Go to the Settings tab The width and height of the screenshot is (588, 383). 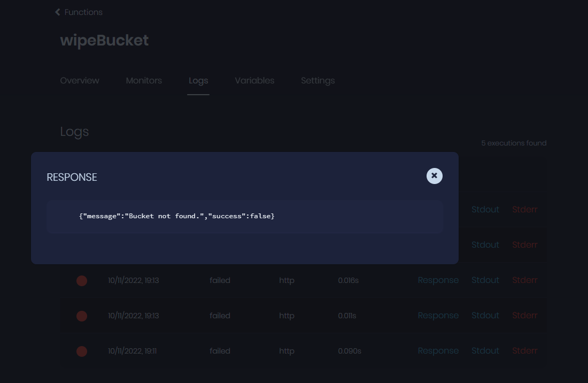[318, 81]
